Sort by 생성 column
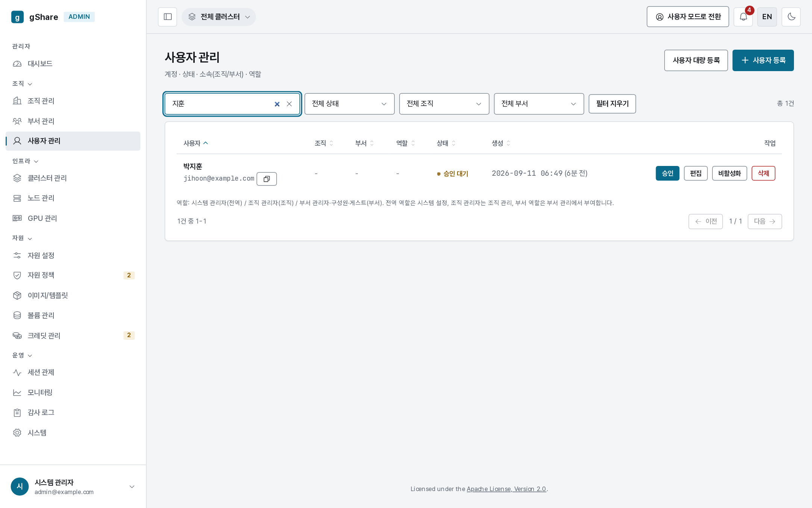Viewport: 812px width, 508px height. [501, 143]
